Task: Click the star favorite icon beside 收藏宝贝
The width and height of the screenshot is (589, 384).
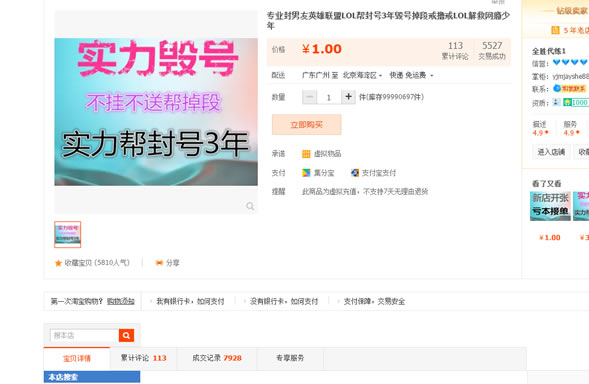Action: point(58,263)
